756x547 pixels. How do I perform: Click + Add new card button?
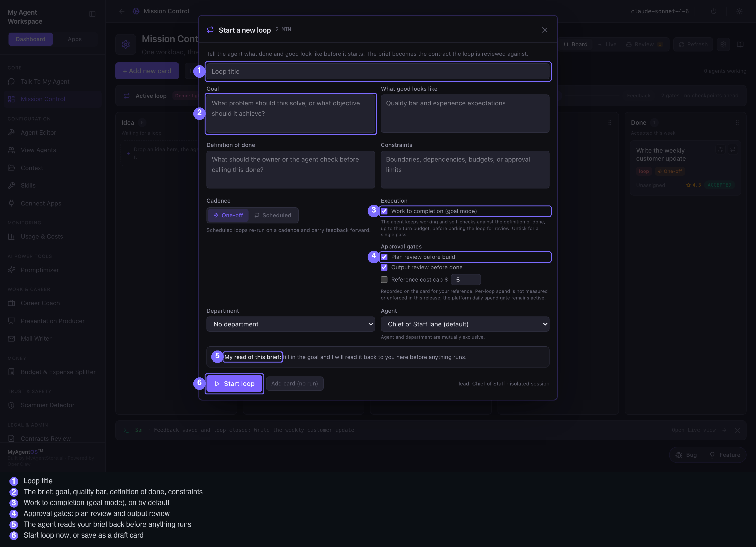(x=147, y=71)
